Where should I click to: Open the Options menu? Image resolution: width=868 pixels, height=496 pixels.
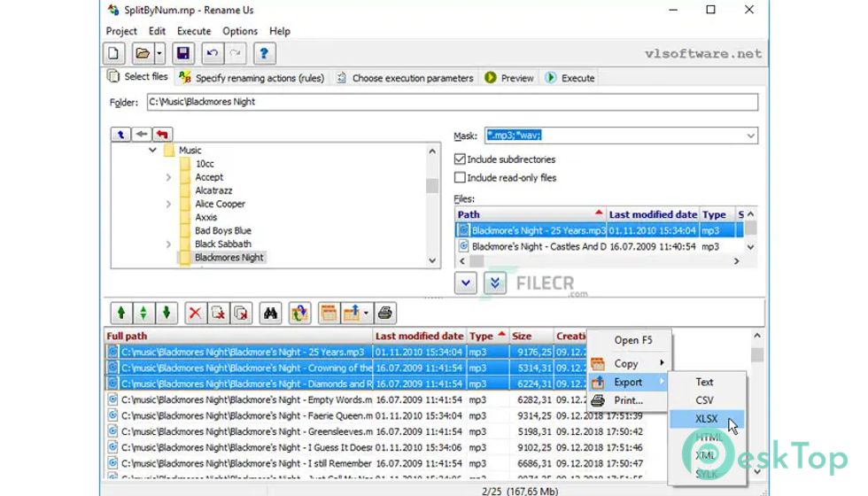[x=240, y=31]
